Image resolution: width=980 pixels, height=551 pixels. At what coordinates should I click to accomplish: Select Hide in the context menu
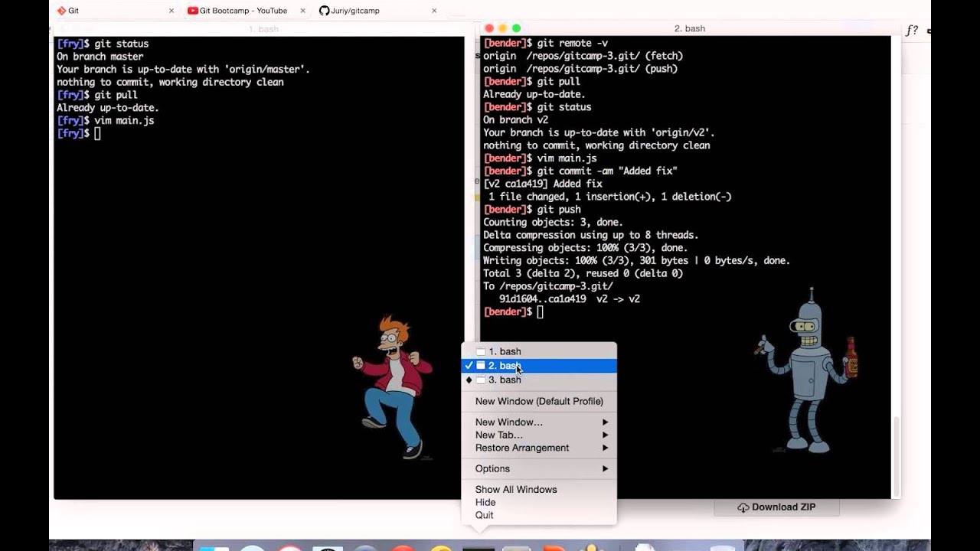pyautogui.click(x=539, y=502)
